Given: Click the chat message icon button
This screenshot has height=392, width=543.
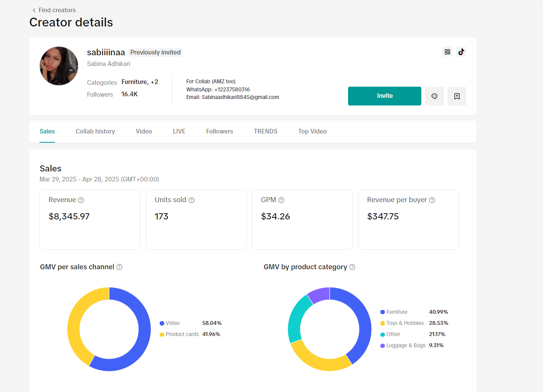Looking at the screenshot, I should [434, 96].
